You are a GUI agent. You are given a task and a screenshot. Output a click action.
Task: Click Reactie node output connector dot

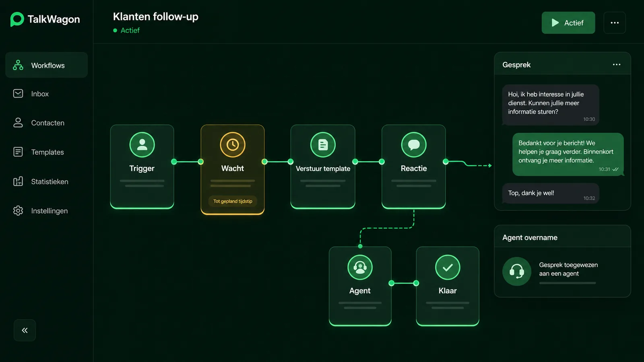tap(446, 162)
